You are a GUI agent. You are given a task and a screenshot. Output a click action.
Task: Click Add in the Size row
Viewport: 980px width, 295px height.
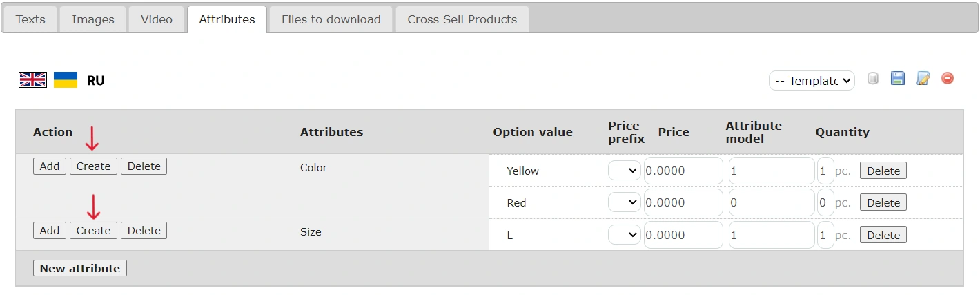(50, 231)
